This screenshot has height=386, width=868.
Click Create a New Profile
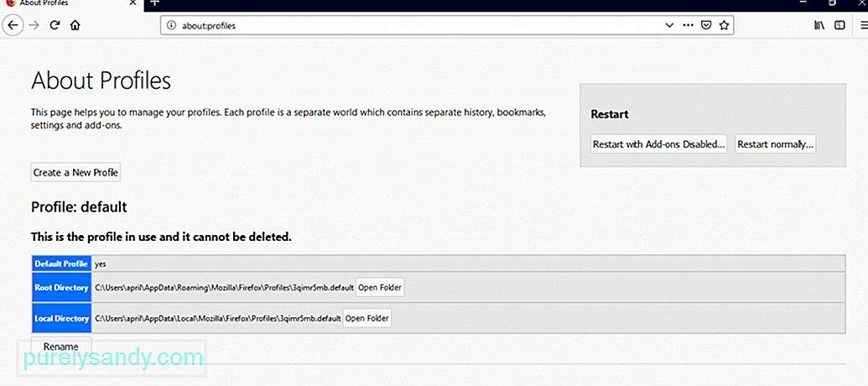[75, 172]
